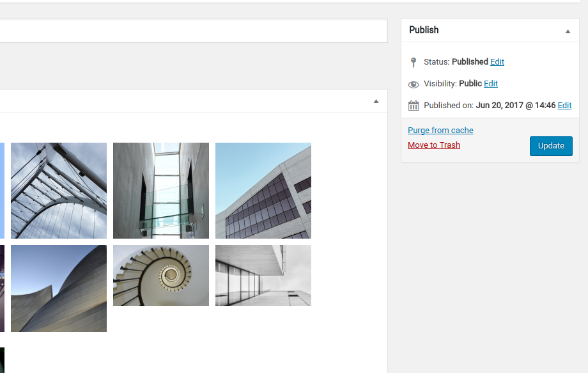Click the Publish panel title
588x373 pixels.
(424, 30)
